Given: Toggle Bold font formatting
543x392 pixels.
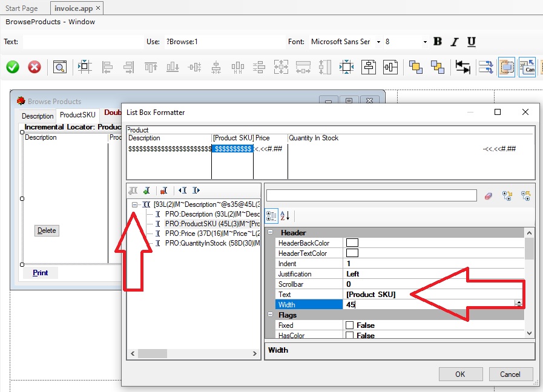Looking at the screenshot, I should pos(438,42).
